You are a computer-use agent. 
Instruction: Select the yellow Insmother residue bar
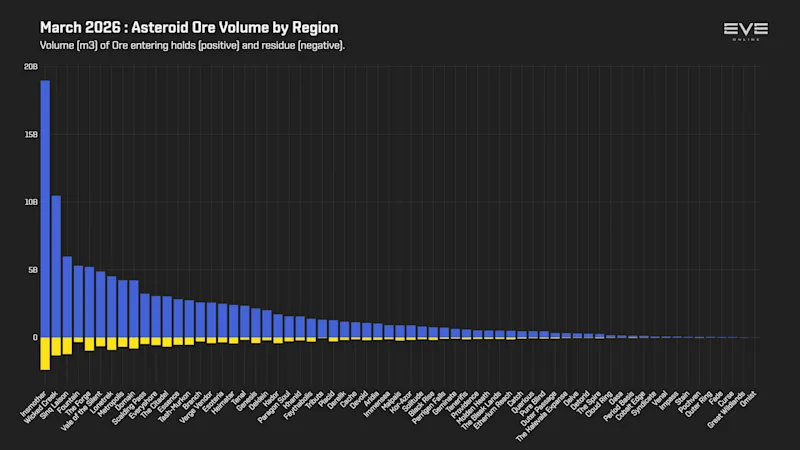(45, 354)
